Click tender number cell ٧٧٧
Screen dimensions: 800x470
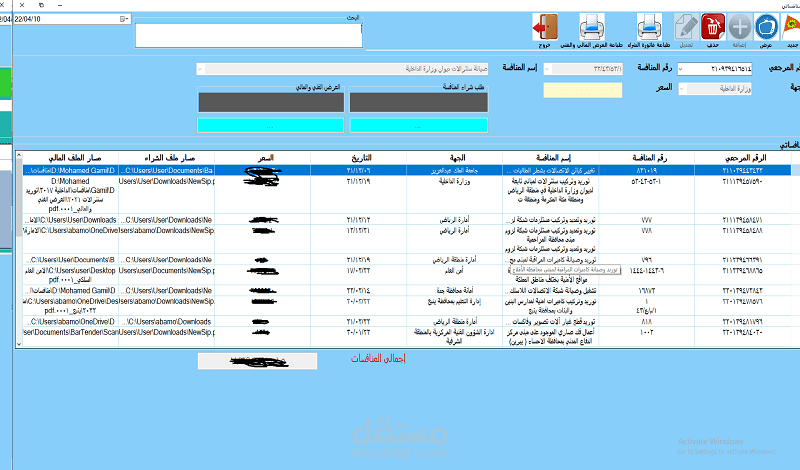coord(646,220)
